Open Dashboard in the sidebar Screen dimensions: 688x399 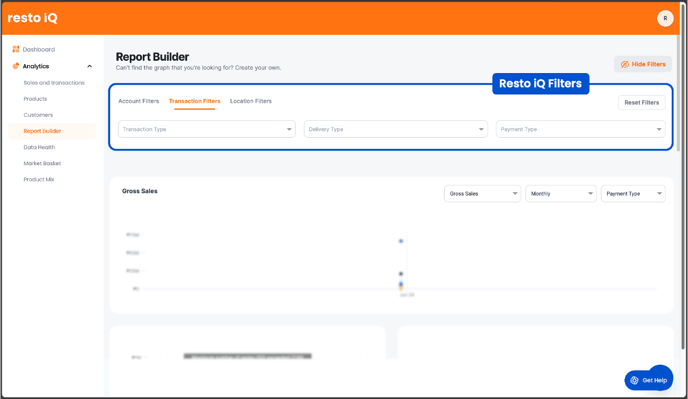pyautogui.click(x=39, y=50)
